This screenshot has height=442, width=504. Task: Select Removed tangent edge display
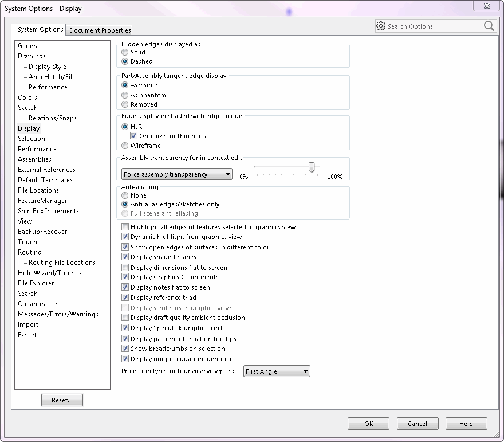click(x=125, y=104)
